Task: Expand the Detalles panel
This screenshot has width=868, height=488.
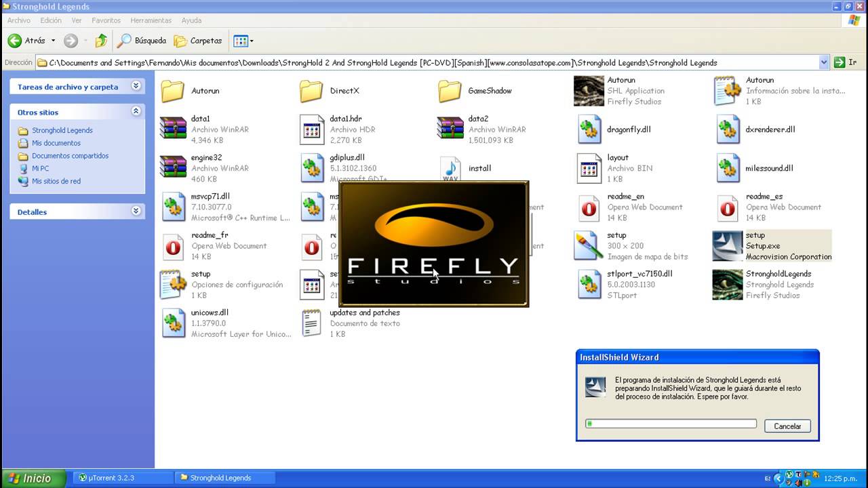Action: point(136,211)
